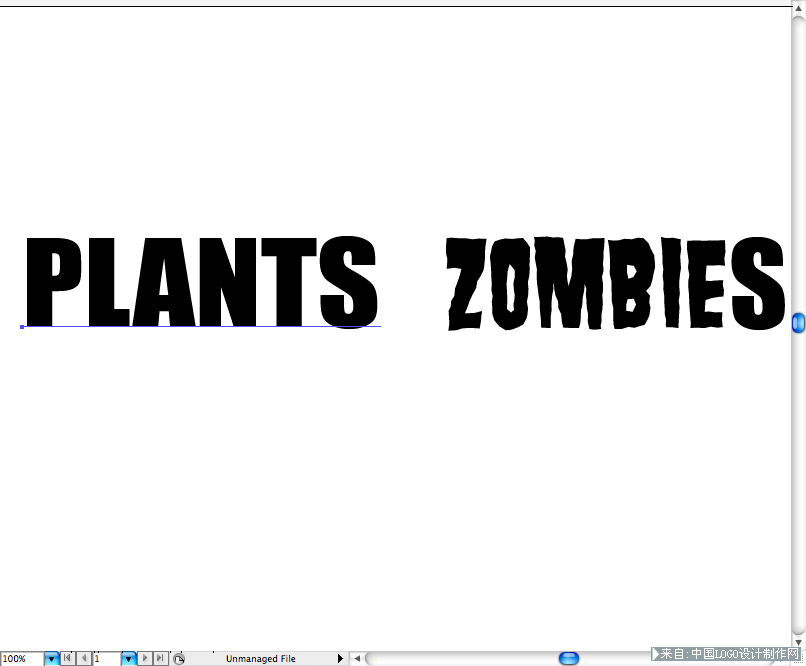
Task: Open the status bar popup arrow
Action: click(x=340, y=659)
